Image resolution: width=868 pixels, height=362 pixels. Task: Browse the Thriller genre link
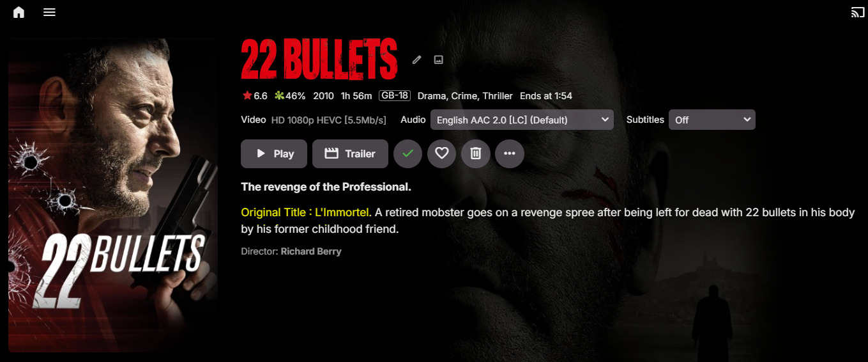coord(498,96)
